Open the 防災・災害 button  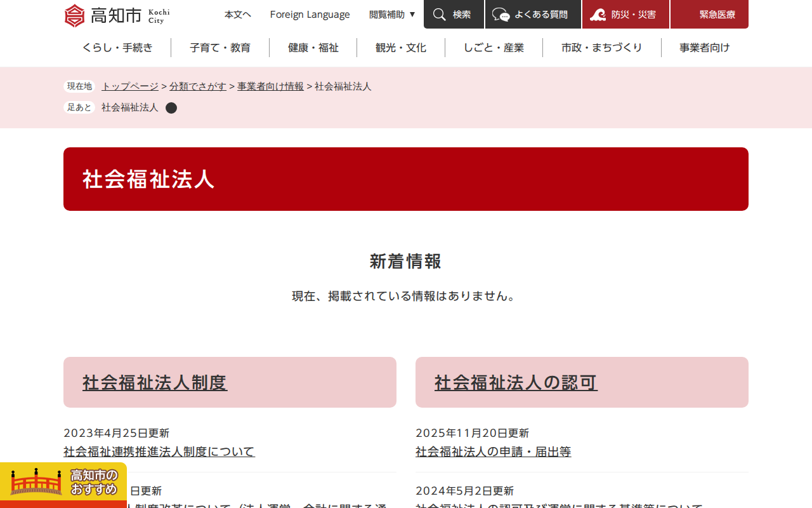[x=625, y=14]
